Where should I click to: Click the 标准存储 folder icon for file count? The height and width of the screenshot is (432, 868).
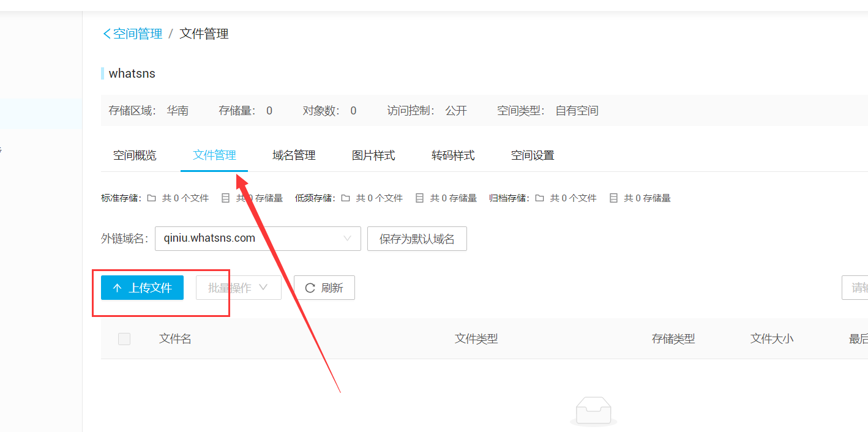(x=151, y=198)
